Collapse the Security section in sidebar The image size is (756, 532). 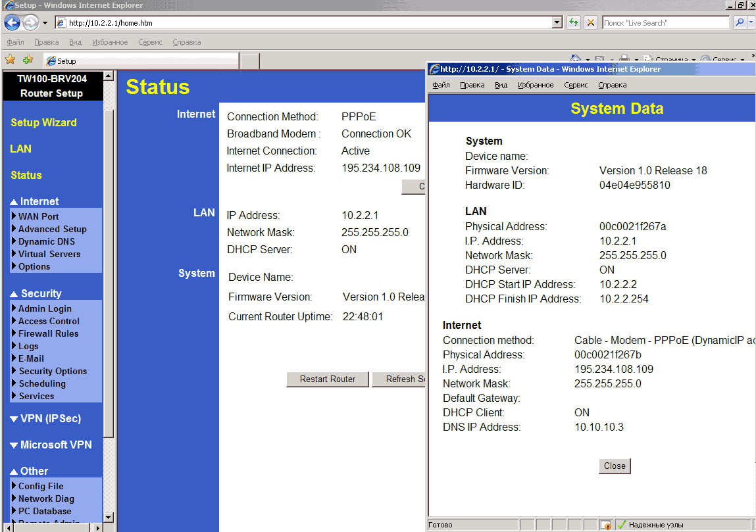pos(36,293)
